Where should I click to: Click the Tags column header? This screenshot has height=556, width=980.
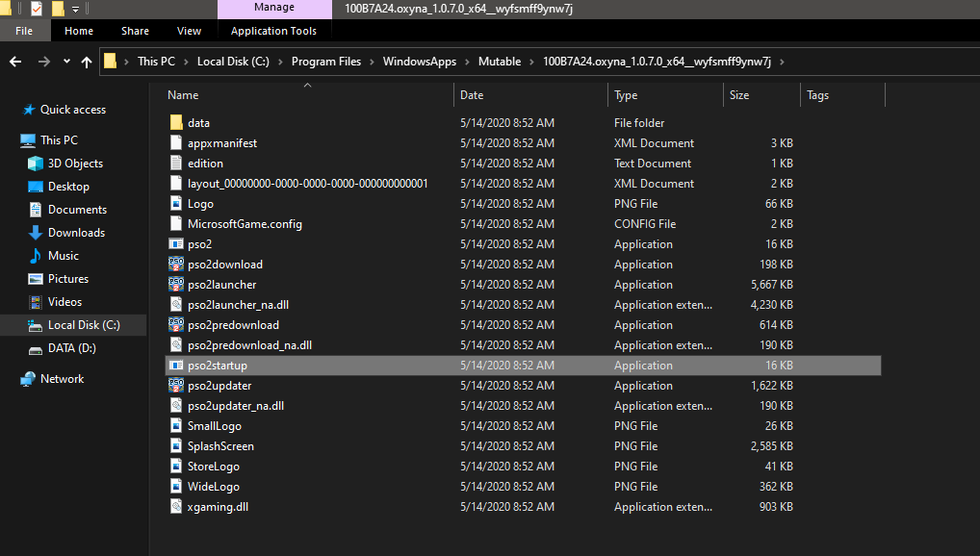pos(817,95)
